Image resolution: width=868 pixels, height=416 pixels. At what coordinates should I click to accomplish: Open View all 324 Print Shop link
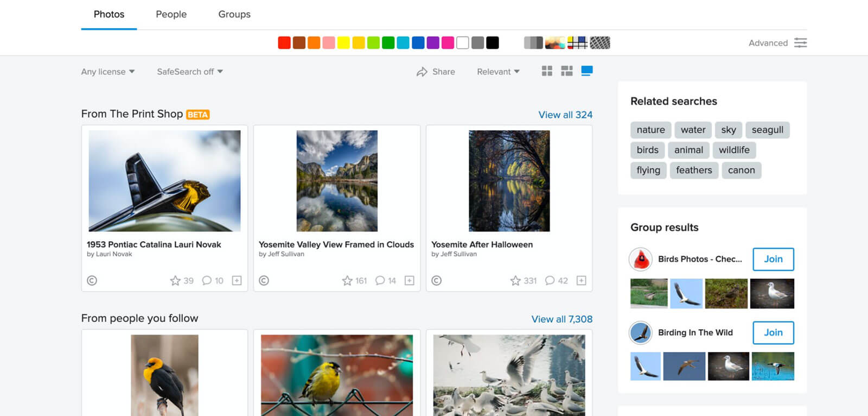coord(565,115)
